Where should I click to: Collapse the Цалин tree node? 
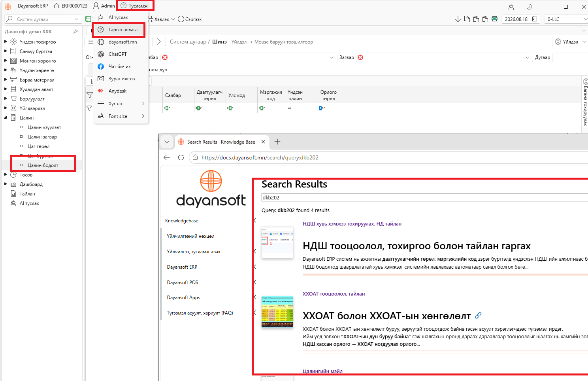point(6,118)
